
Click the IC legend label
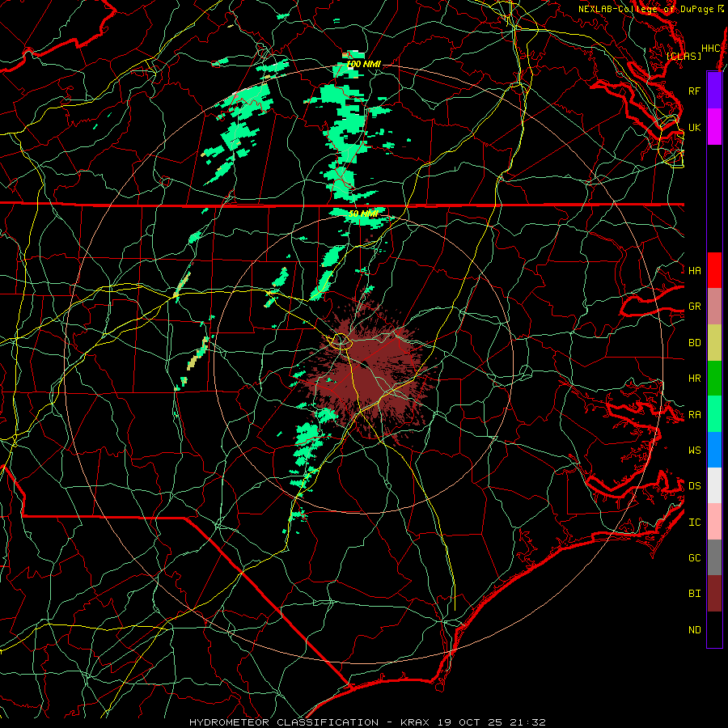[x=694, y=523]
